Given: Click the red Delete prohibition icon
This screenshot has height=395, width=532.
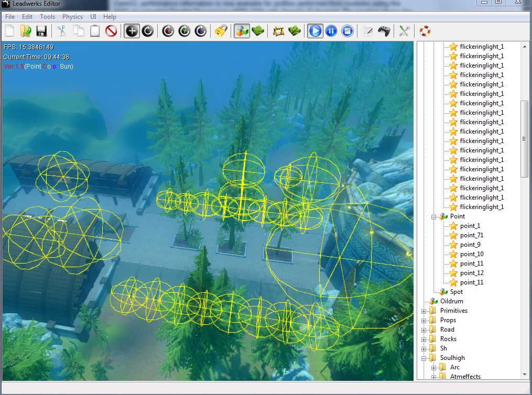Looking at the screenshot, I should pyautogui.click(x=111, y=31).
